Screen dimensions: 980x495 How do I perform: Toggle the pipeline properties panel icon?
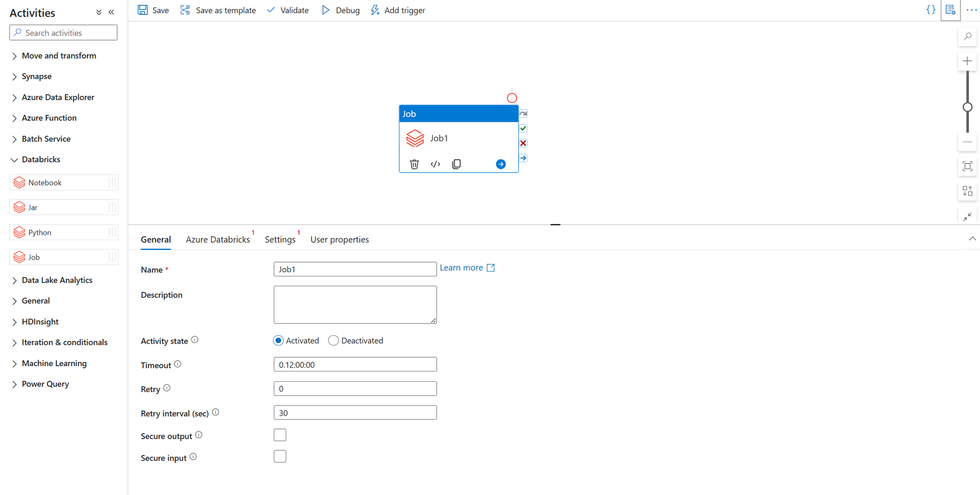[951, 10]
